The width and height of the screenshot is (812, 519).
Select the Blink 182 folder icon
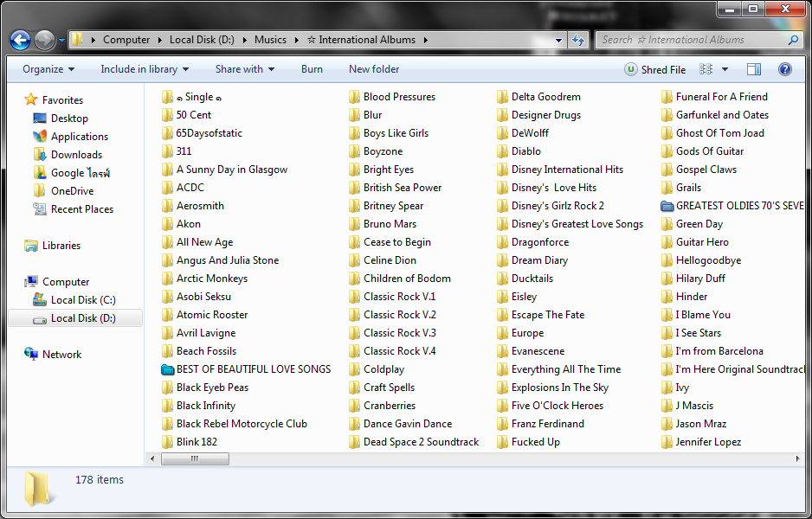[167, 442]
